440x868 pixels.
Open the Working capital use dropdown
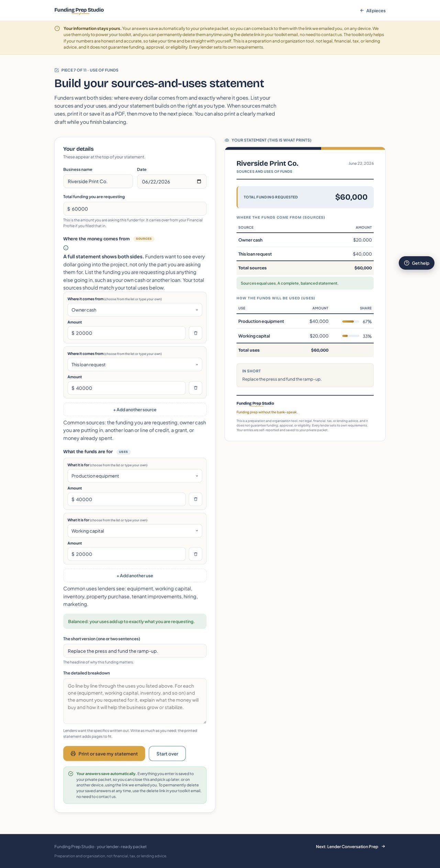135,531
